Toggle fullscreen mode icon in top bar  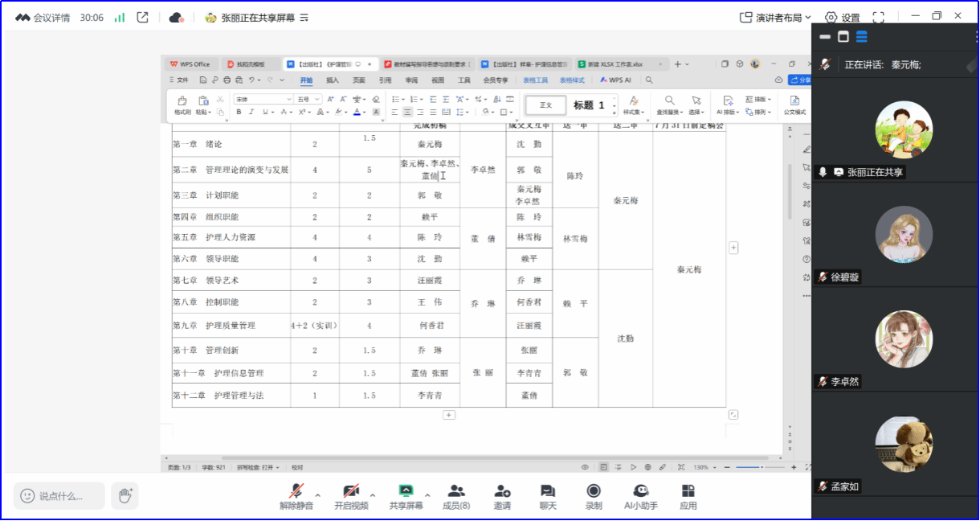click(878, 17)
